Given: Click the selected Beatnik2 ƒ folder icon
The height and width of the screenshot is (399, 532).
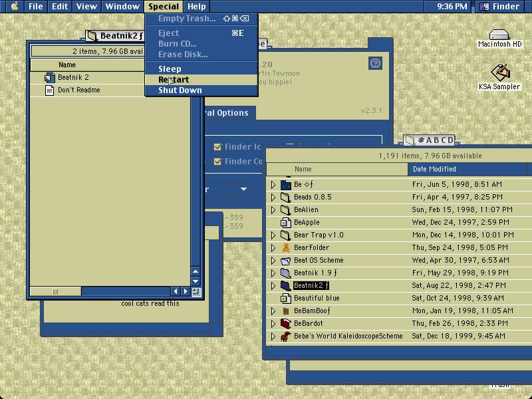Looking at the screenshot, I should (286, 286).
